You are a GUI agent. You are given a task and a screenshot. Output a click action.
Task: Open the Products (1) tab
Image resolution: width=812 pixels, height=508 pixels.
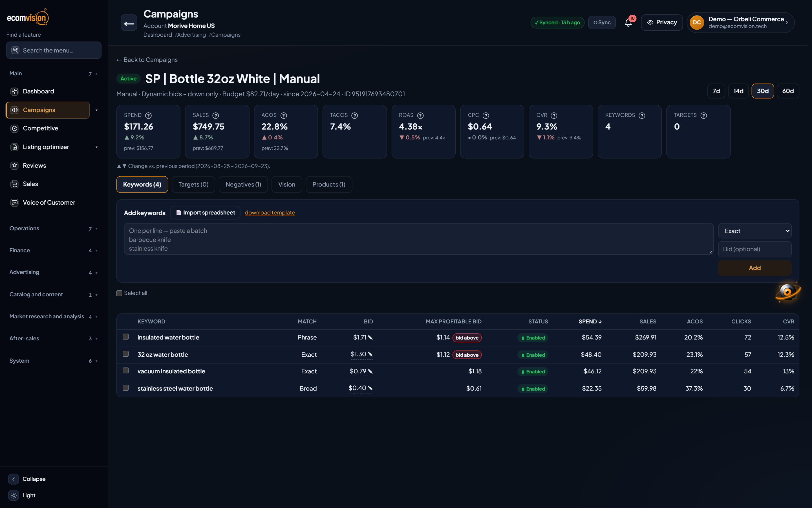pyautogui.click(x=329, y=185)
